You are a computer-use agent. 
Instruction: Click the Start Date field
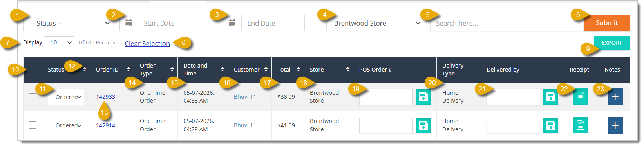pos(170,23)
